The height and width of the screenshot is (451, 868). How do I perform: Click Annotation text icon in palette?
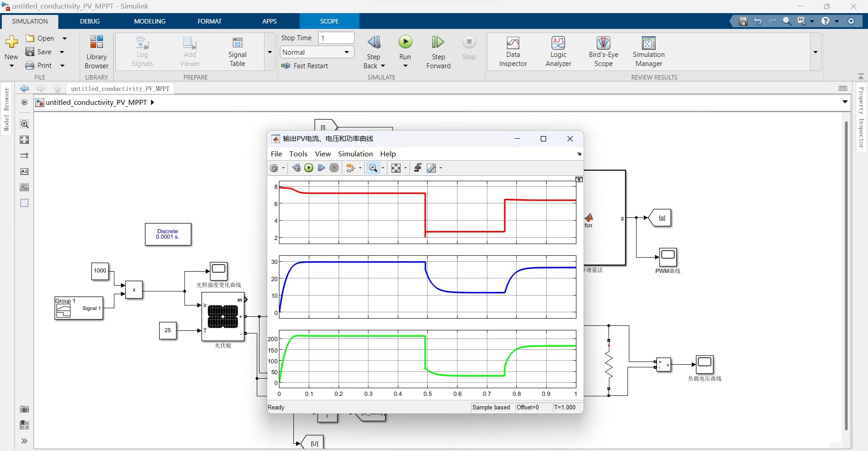coord(24,171)
